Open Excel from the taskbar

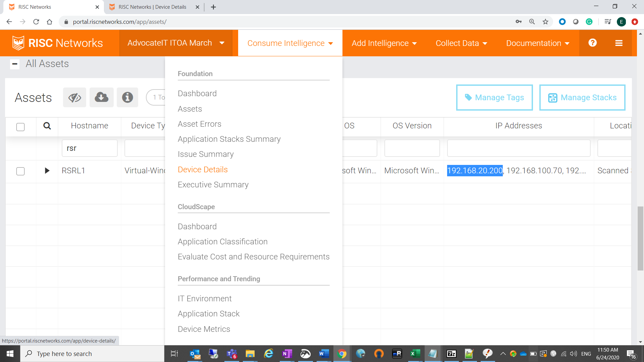pos(415,354)
